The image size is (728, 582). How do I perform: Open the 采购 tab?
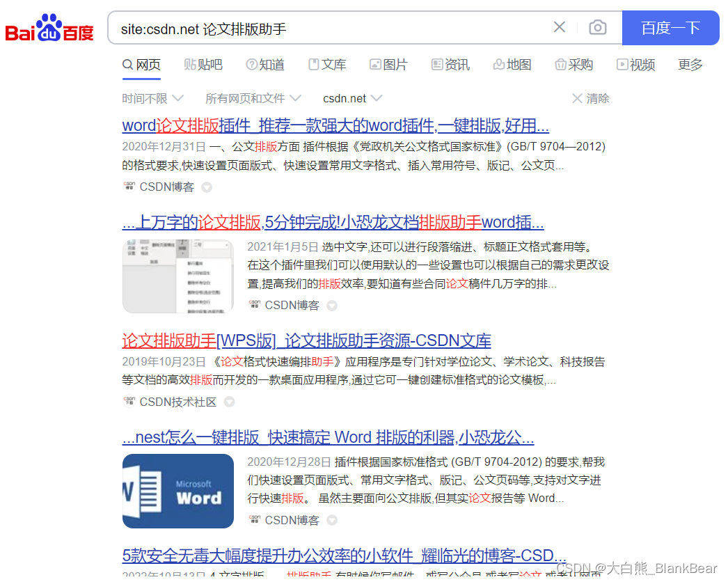pos(574,65)
